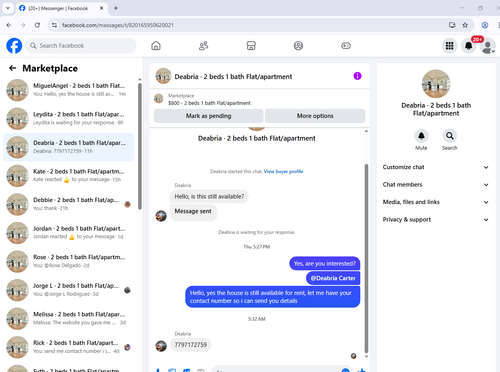
Task: Click the Search Facebook field
Action: pyautogui.click(x=81, y=46)
